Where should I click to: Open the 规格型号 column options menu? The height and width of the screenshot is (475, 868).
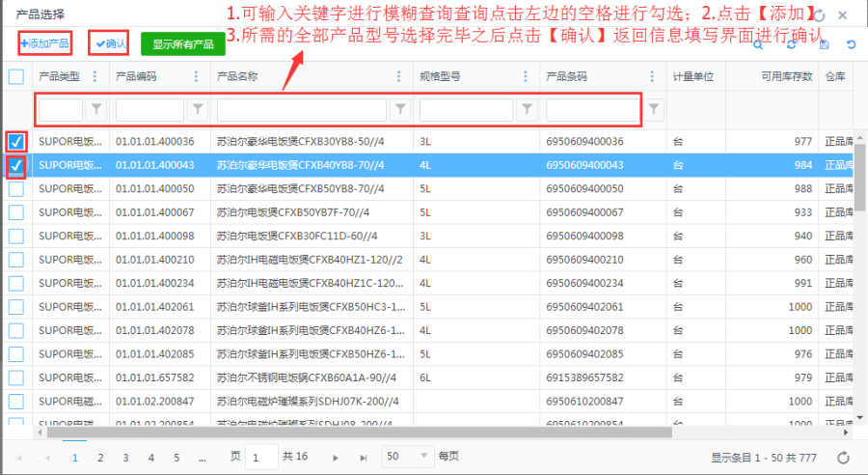526,77
